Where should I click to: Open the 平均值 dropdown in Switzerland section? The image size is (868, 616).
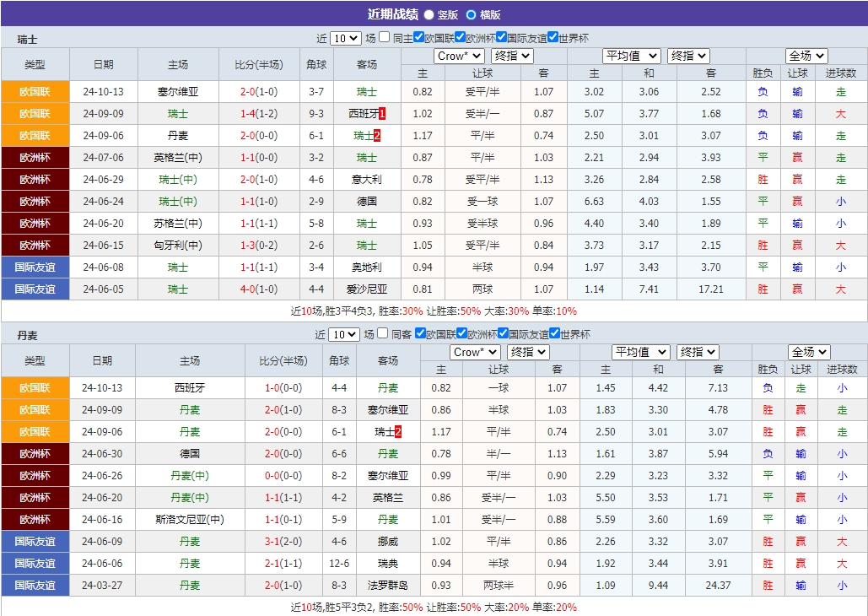[631, 55]
